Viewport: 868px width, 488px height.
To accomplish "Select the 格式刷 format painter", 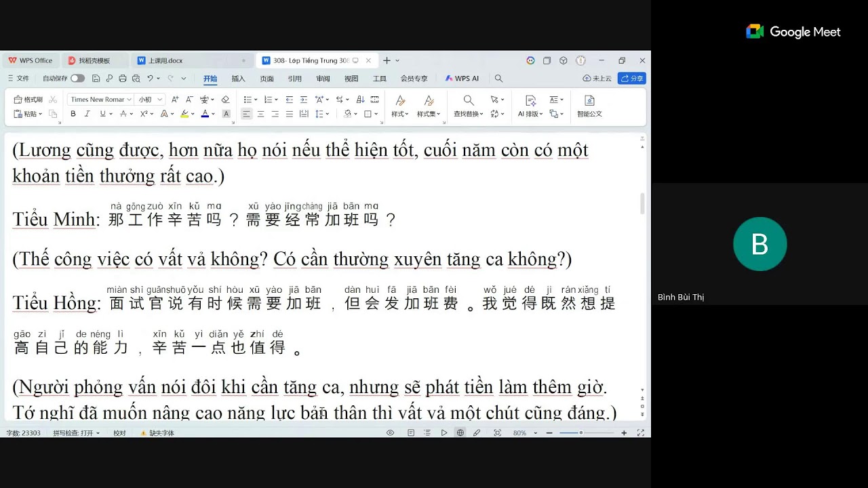I will 28,100.
